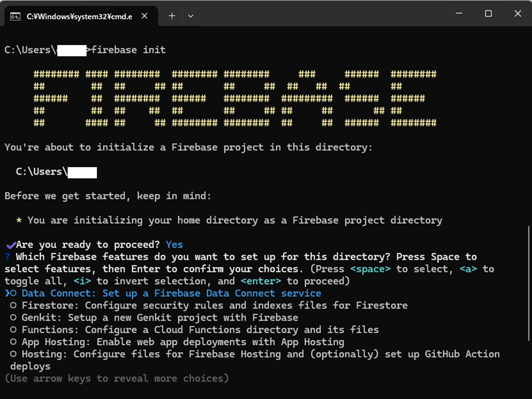Click the App Hosting web app option text
532x399 pixels.
tap(183, 342)
